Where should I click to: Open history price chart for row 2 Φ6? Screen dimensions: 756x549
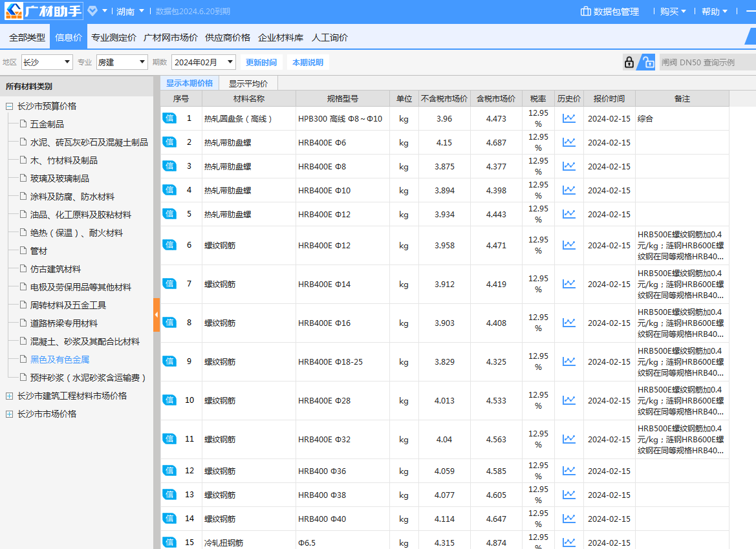(x=569, y=142)
